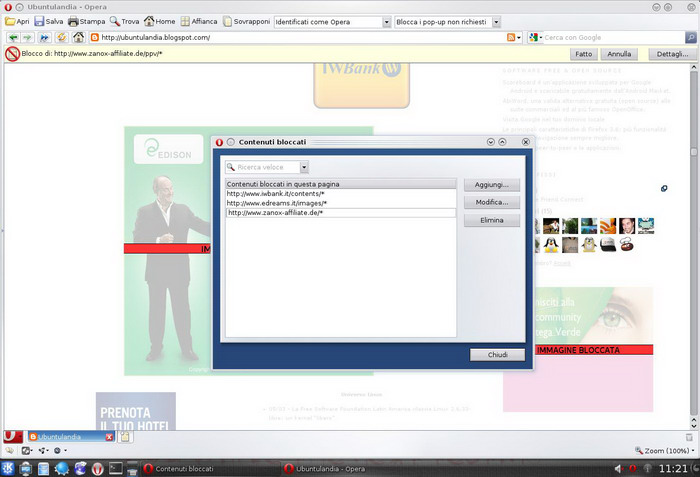
Task: Go to Home via the toolbar
Action: 159,21
